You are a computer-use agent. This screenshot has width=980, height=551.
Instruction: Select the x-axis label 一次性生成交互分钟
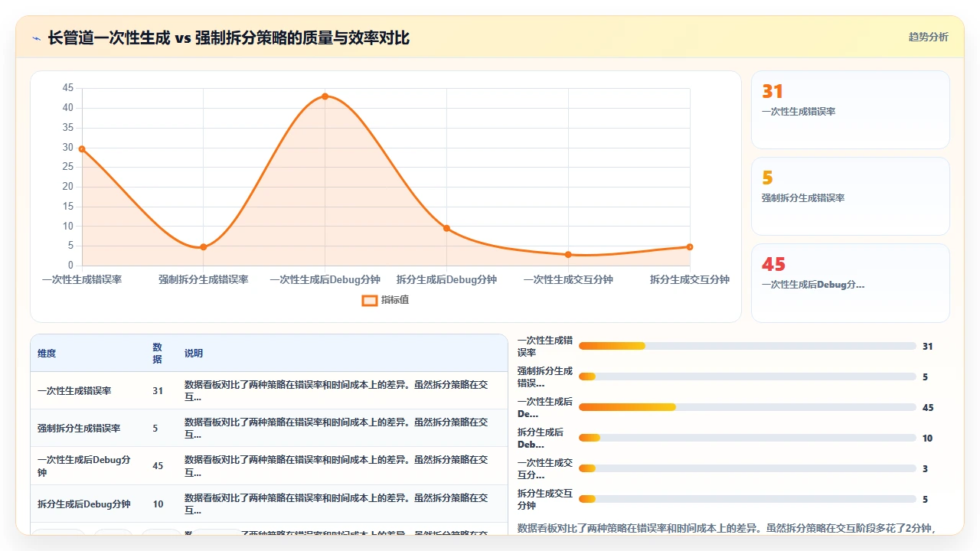tap(568, 279)
